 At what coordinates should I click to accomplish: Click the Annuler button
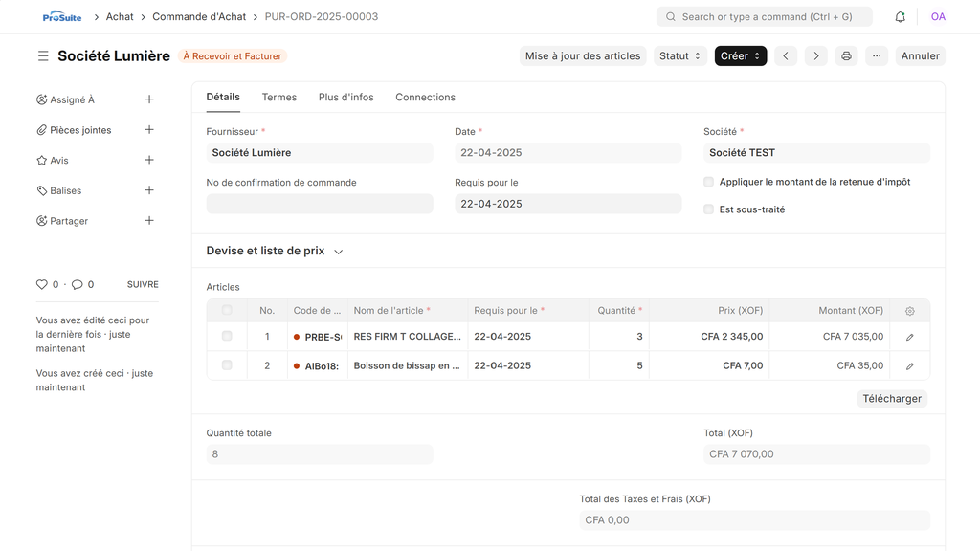[920, 55]
